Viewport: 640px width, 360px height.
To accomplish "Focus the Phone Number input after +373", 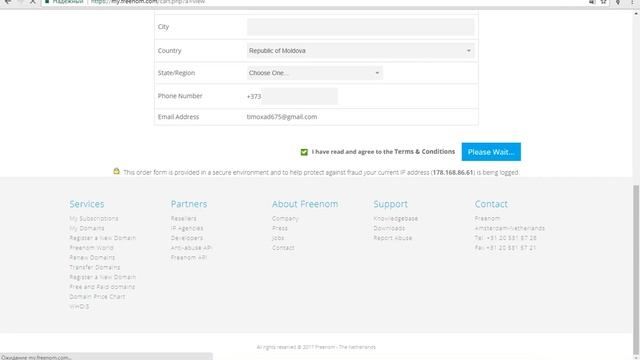I will (x=299, y=96).
